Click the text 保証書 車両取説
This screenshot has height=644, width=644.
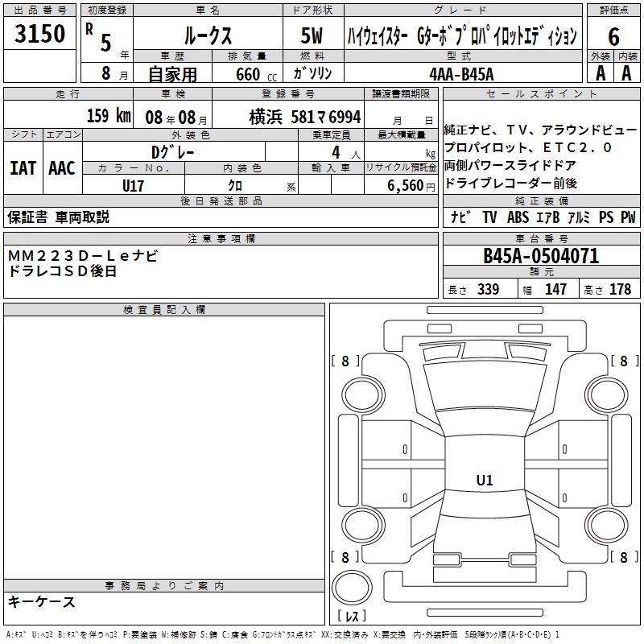click(58, 217)
